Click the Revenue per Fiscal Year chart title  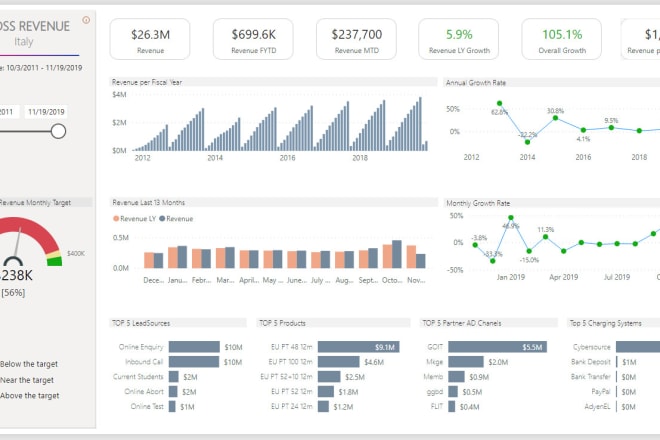pyautogui.click(x=147, y=82)
